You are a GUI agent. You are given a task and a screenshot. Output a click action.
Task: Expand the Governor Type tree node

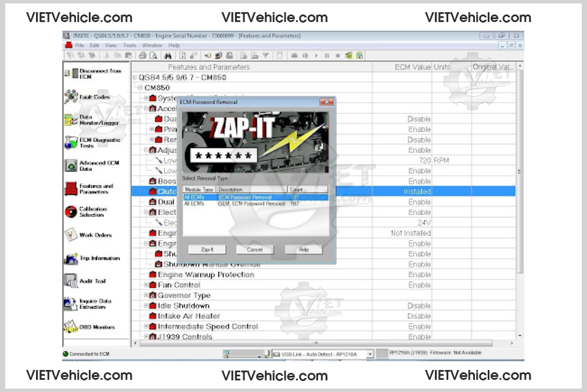click(146, 296)
